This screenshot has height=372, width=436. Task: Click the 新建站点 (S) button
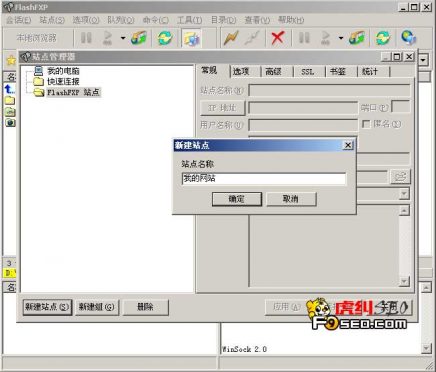[x=47, y=307]
